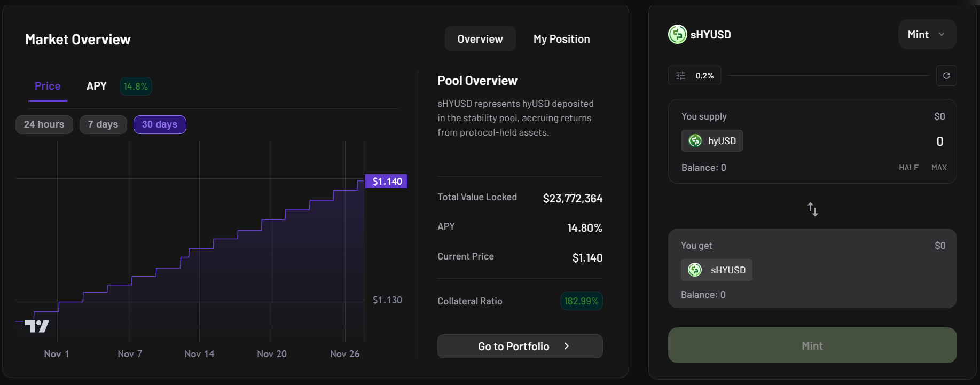This screenshot has height=385, width=980.
Task: Click the sHYUSD token icon in You get box
Action: [695, 270]
